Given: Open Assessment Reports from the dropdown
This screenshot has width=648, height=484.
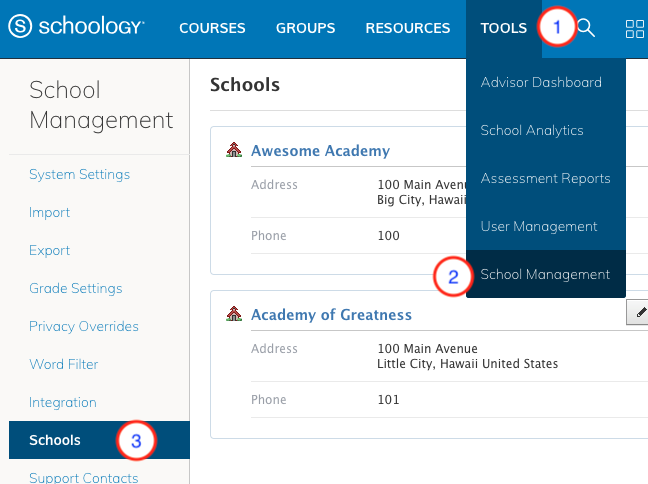Looking at the screenshot, I should (x=545, y=178).
